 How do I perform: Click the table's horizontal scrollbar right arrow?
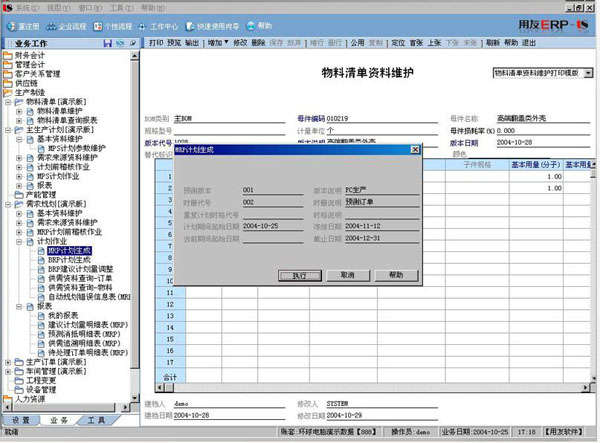click(x=585, y=388)
